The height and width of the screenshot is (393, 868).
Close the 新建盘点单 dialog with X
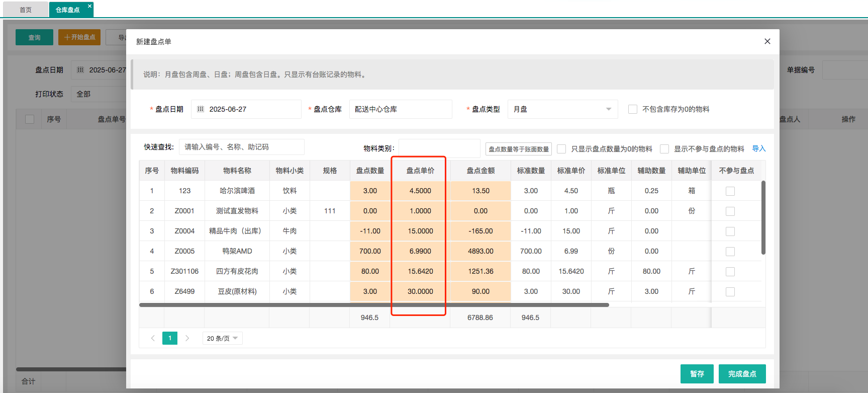[767, 41]
